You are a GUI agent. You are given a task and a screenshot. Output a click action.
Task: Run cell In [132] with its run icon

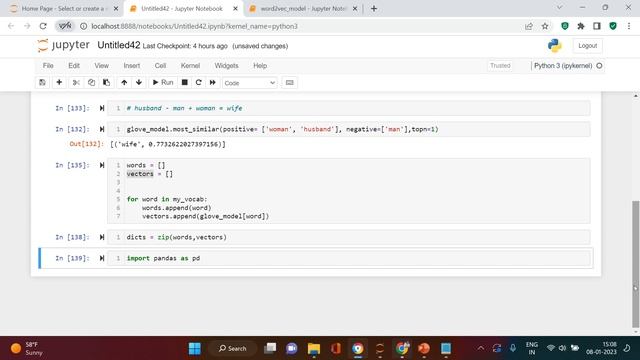click(102, 129)
